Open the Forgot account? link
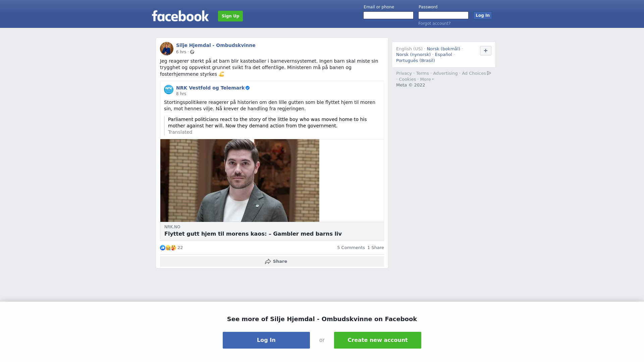 coord(434,23)
